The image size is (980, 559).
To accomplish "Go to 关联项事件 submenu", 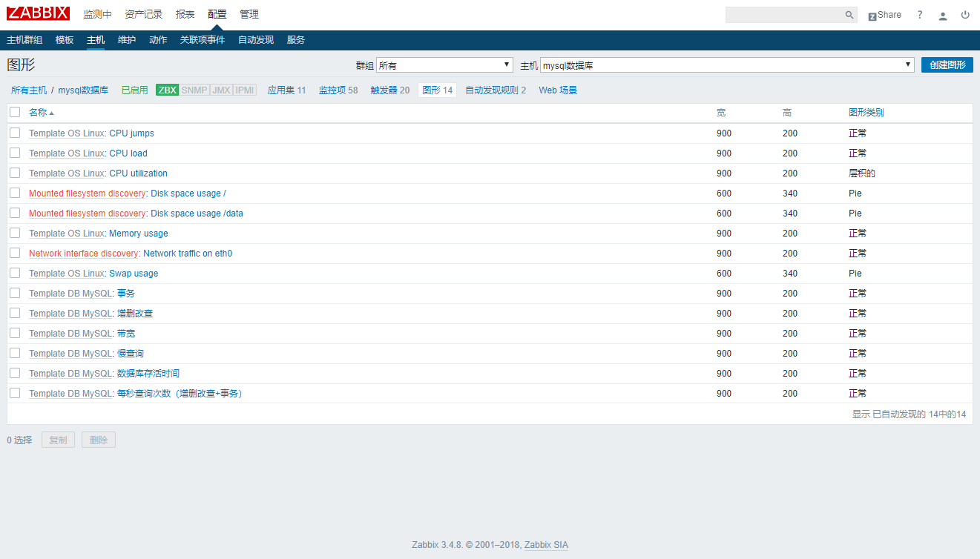I will pos(203,40).
